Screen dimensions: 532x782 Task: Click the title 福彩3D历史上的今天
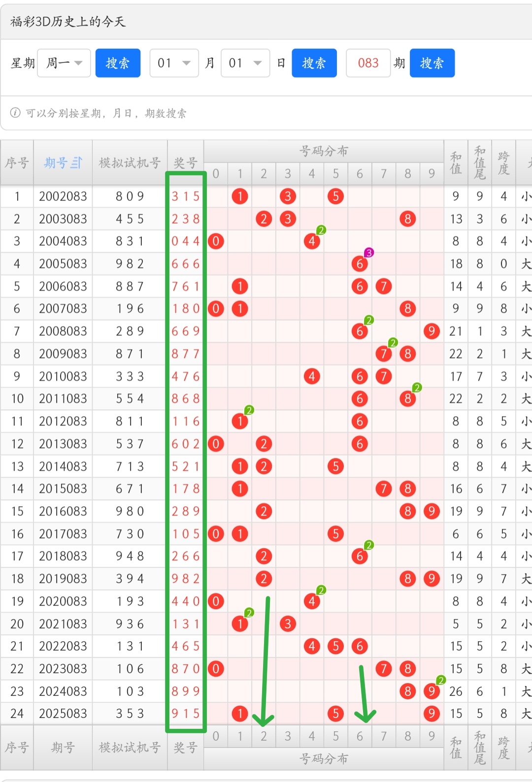click(x=68, y=22)
